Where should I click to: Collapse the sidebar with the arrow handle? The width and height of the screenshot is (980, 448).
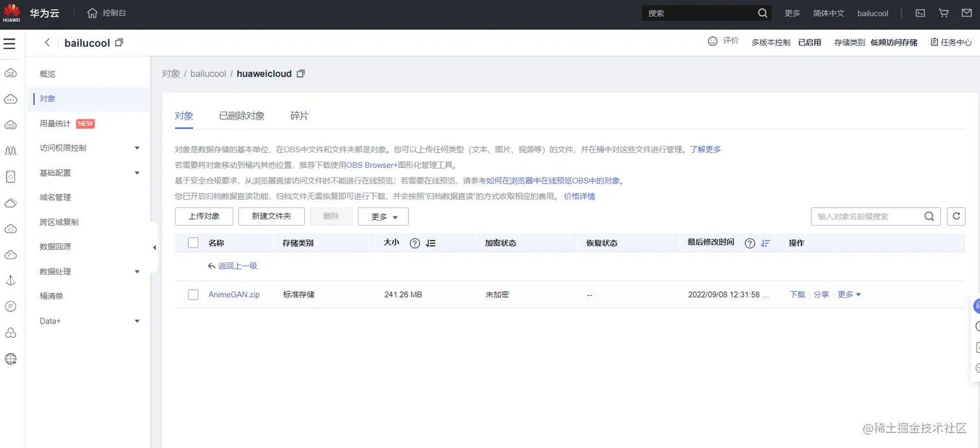pos(154,248)
